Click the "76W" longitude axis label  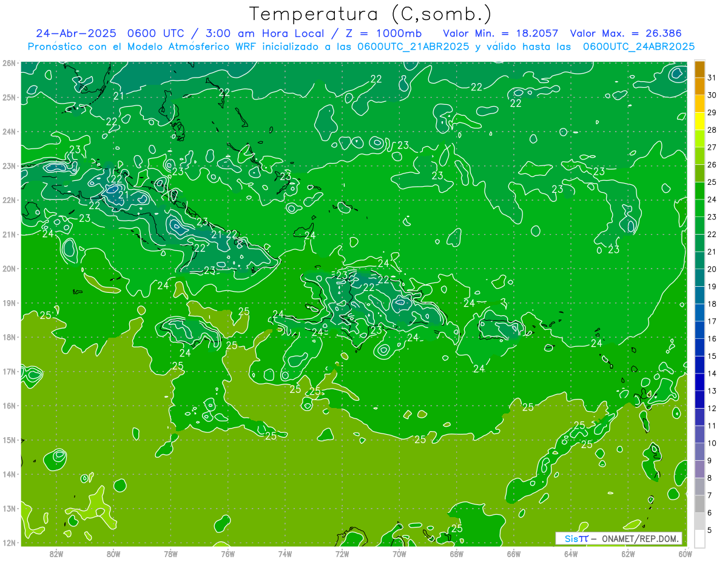pyautogui.click(x=228, y=554)
